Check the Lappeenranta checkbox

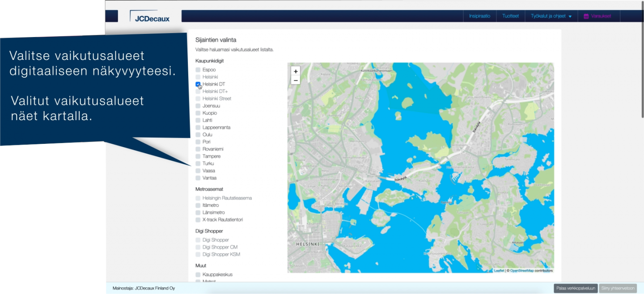(x=198, y=127)
